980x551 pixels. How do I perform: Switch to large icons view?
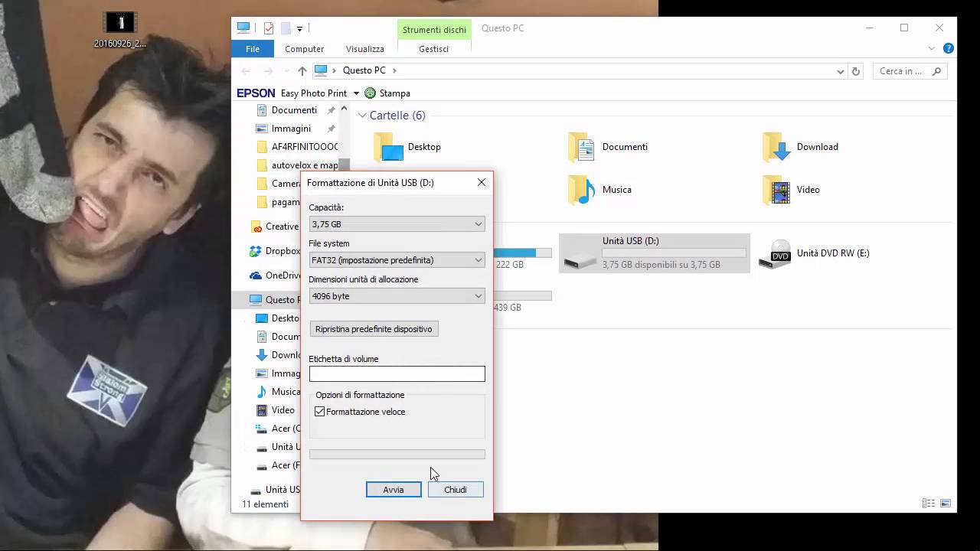click(946, 504)
